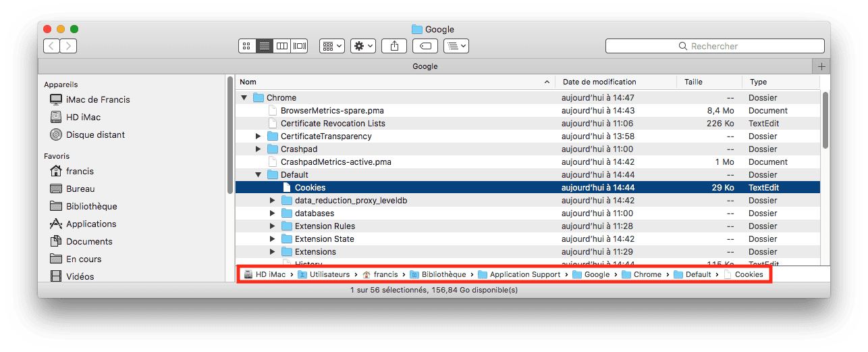
Task: Click in the Rechercher search field
Action: coord(715,46)
